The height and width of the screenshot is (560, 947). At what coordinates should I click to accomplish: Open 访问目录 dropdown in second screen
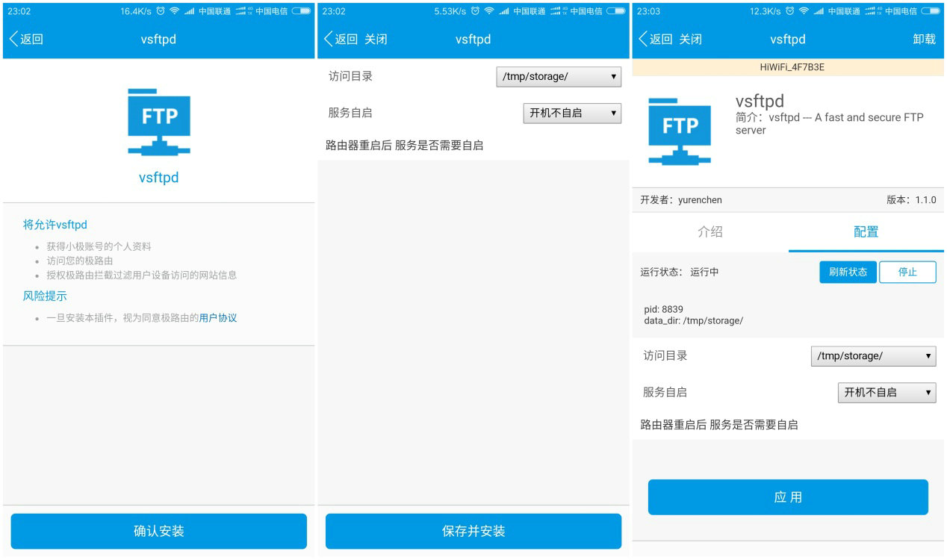559,76
